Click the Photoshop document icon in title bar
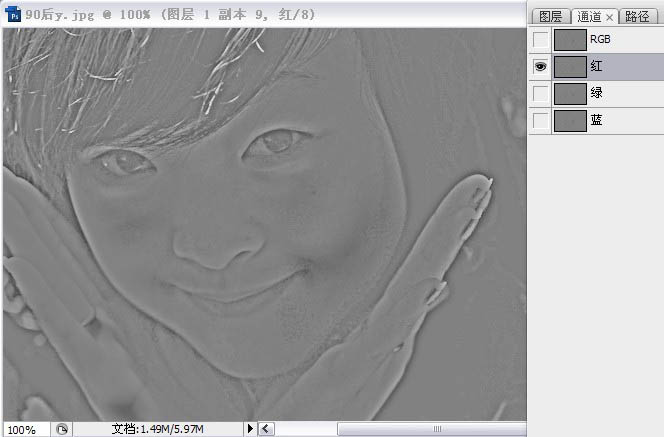The image size is (664, 437). tap(13, 14)
